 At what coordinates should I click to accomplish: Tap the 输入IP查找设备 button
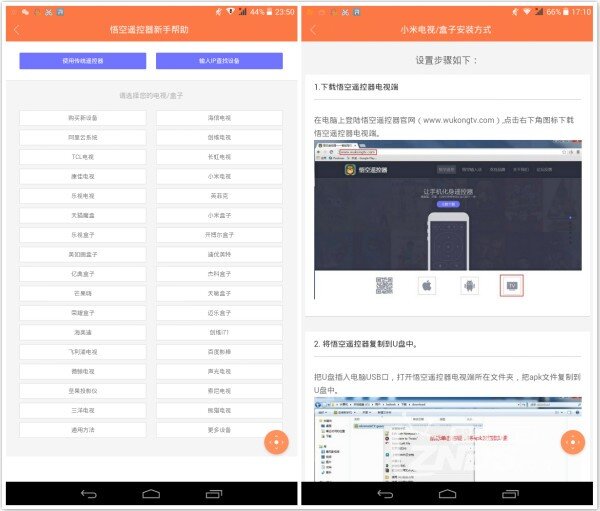(219, 61)
